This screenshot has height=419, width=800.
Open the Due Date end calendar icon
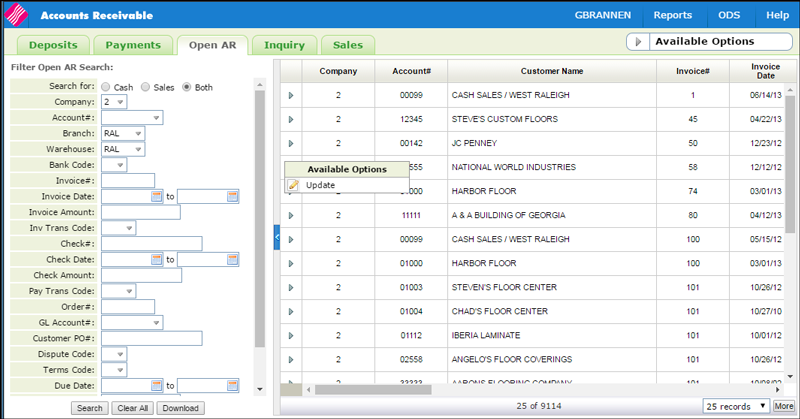coord(232,385)
